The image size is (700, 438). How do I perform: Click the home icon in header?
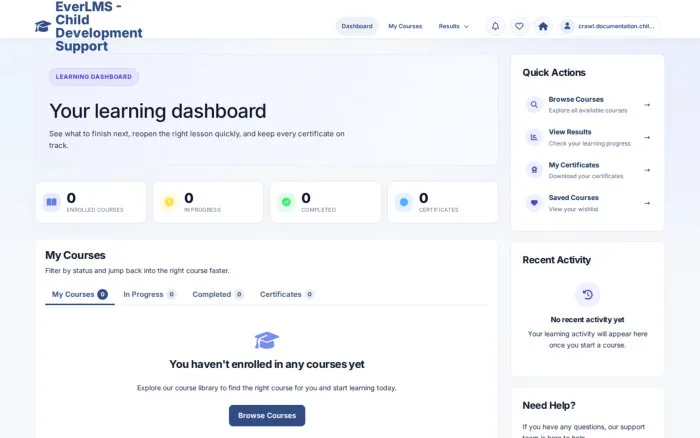click(x=543, y=26)
